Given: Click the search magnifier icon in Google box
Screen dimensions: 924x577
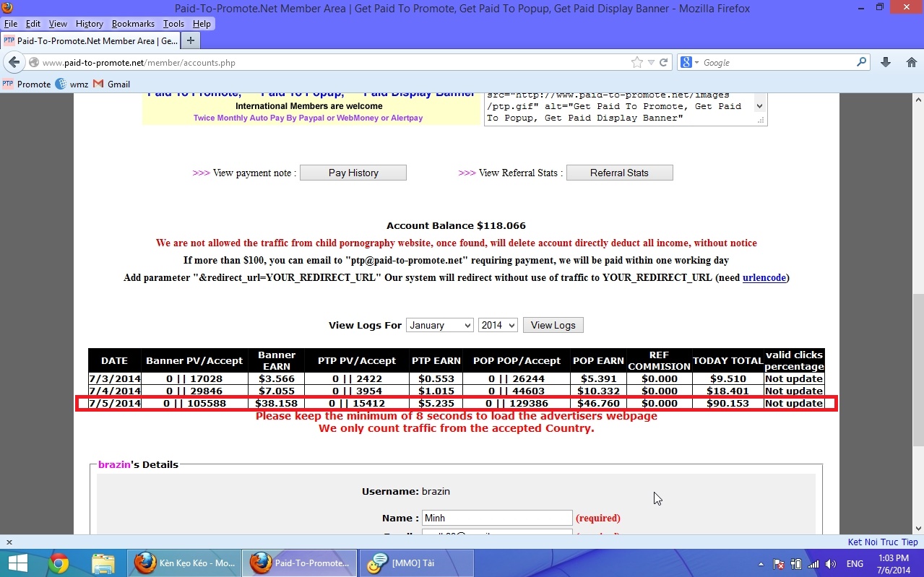Looking at the screenshot, I should 861,63.
